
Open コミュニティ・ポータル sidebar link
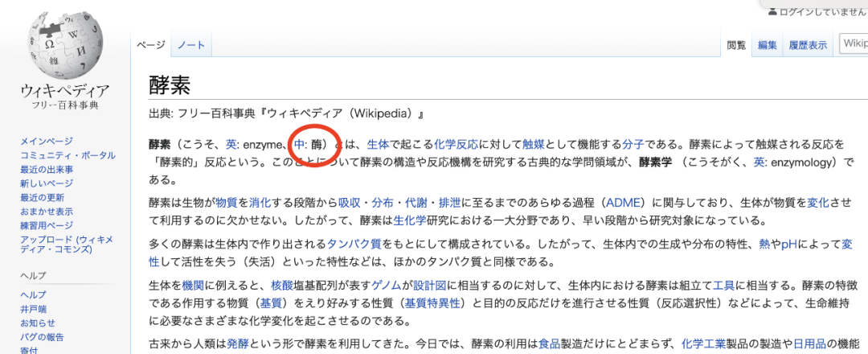tap(68, 155)
